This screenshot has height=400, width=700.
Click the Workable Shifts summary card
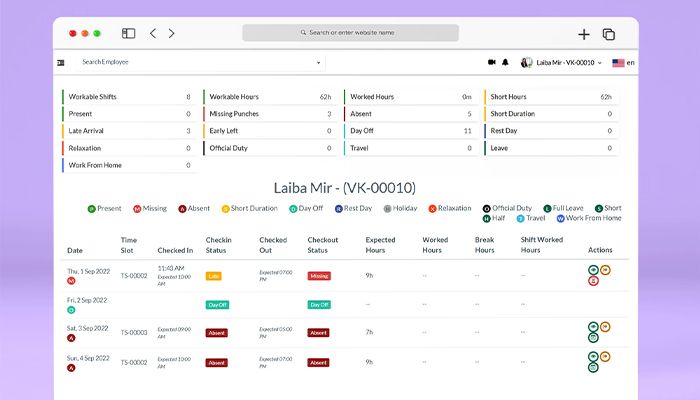[129, 97]
